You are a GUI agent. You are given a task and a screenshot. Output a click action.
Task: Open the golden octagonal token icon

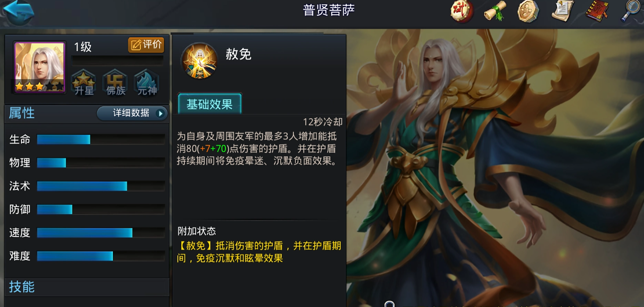click(529, 11)
